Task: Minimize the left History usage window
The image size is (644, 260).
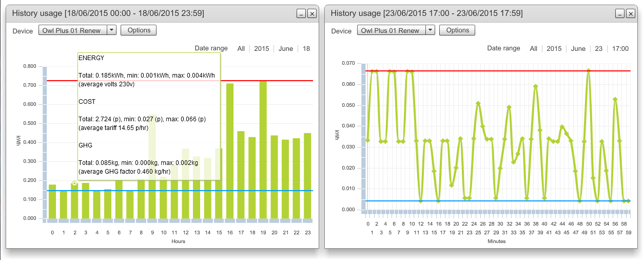Action: pyautogui.click(x=302, y=14)
